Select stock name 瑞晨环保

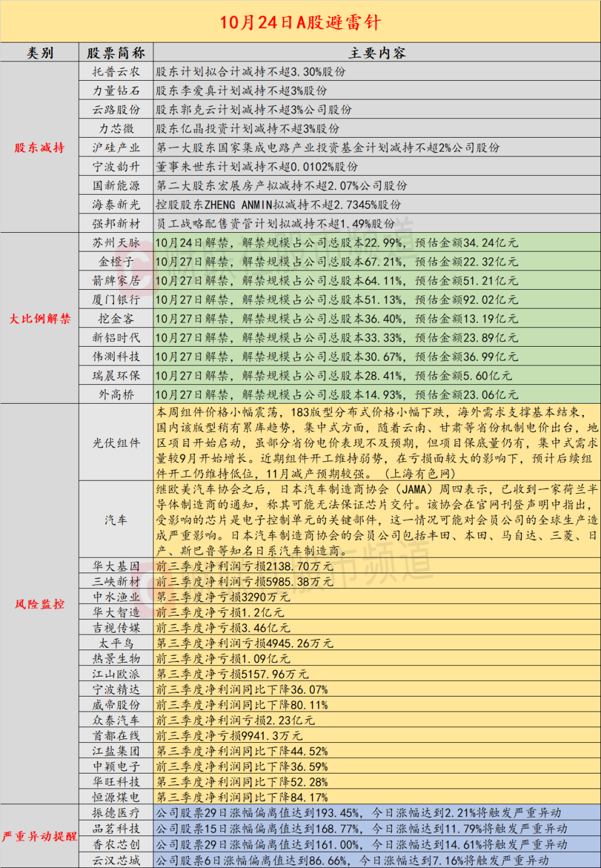116,375
